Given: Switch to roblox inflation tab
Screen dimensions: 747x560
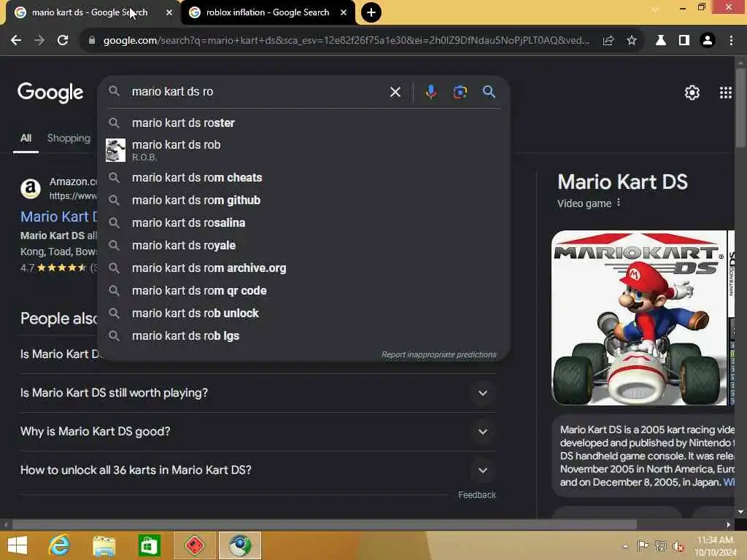Looking at the screenshot, I should (x=268, y=12).
